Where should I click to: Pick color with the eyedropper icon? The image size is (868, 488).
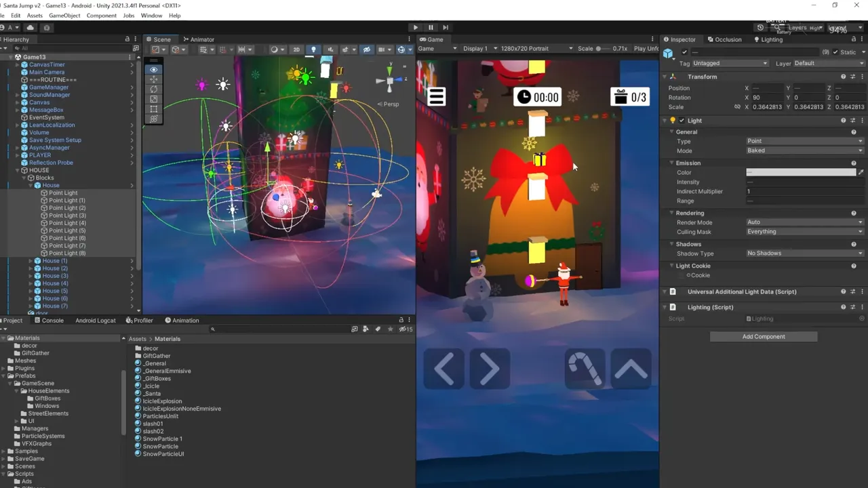click(x=861, y=172)
